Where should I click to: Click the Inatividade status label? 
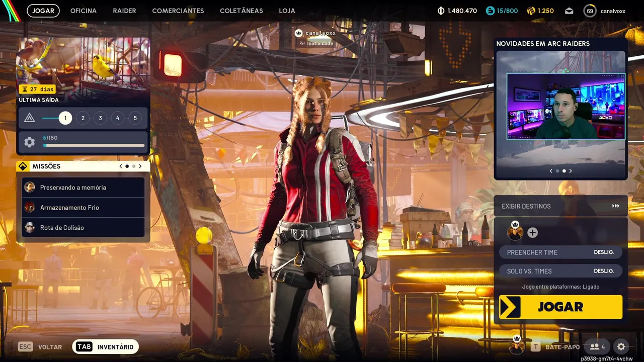click(x=320, y=44)
